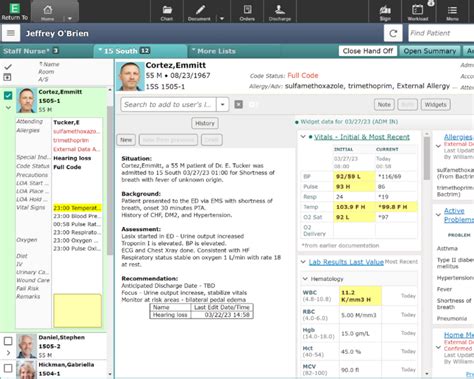Click the 92/59 L initial BP value
474x379 pixels.
[x=354, y=176]
